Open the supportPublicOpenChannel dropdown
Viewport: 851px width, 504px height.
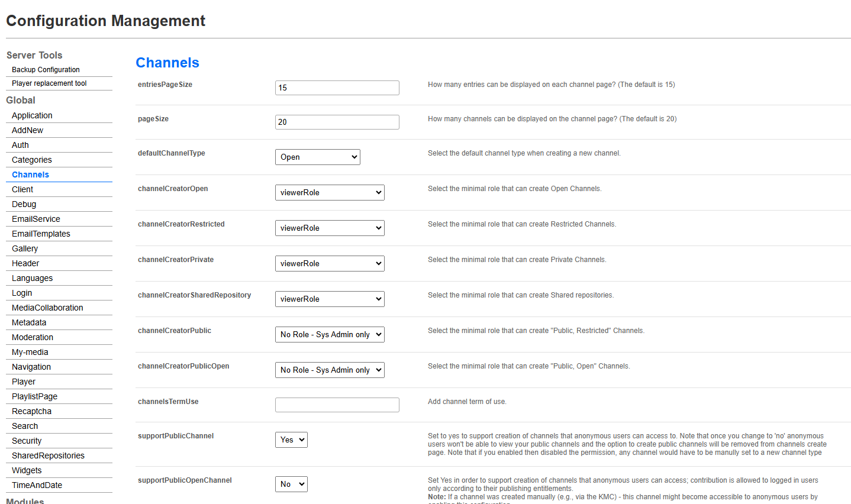[291, 484]
